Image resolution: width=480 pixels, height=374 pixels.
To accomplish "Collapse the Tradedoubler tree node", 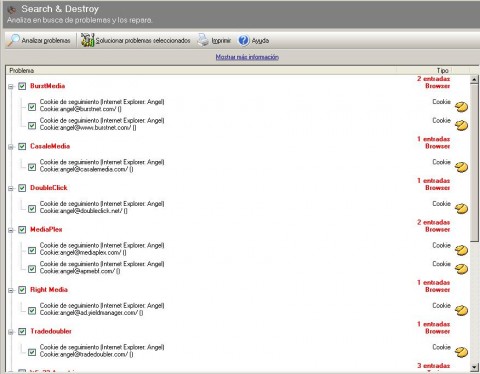I will coord(11,332).
